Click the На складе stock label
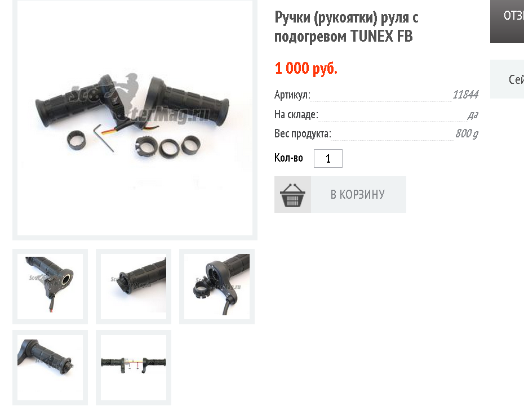The width and height of the screenshot is (524, 420). [296, 114]
